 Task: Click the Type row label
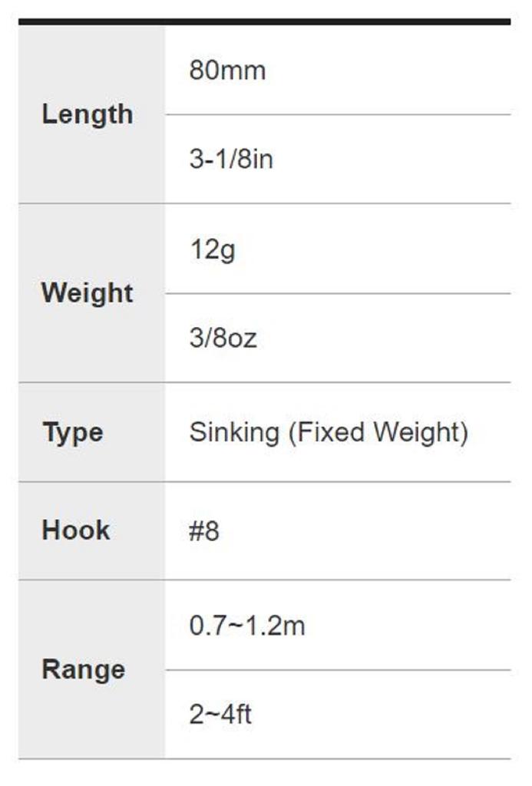72,432
